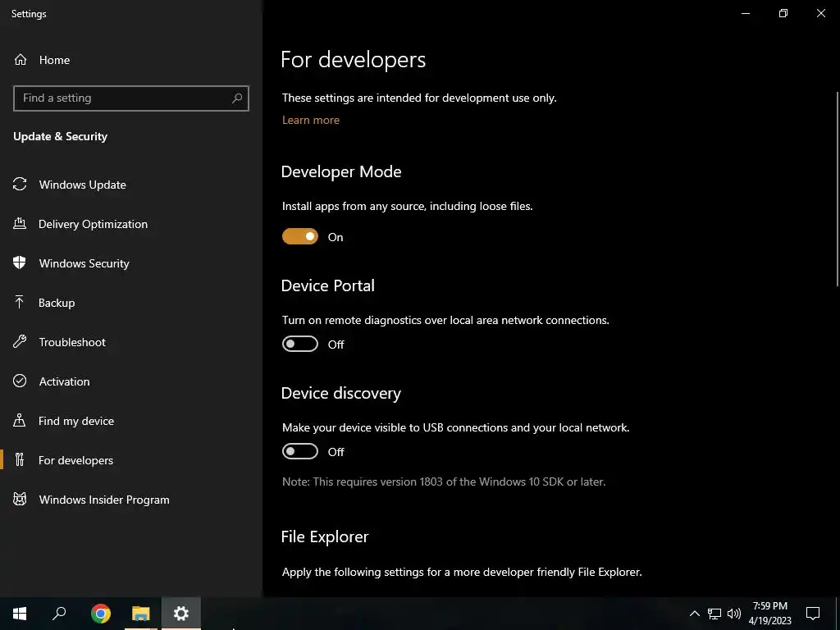Click the Developer Mode heading
840x630 pixels.
341,171
